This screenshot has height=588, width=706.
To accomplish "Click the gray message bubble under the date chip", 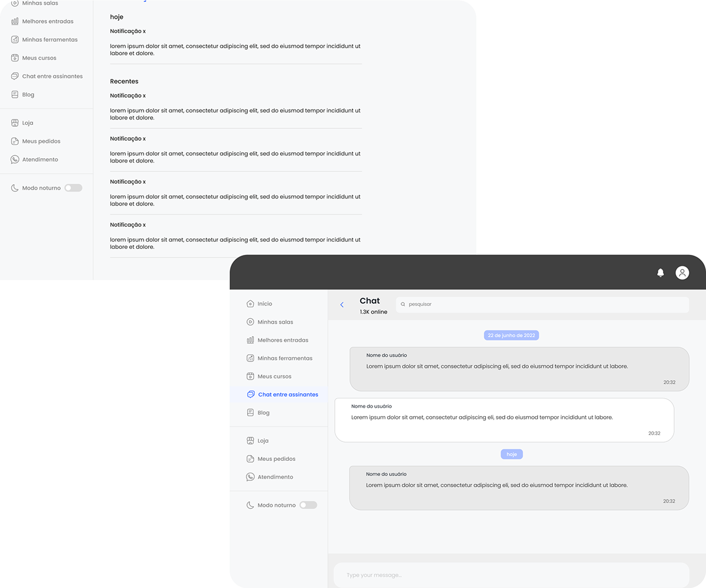I will coord(519,369).
